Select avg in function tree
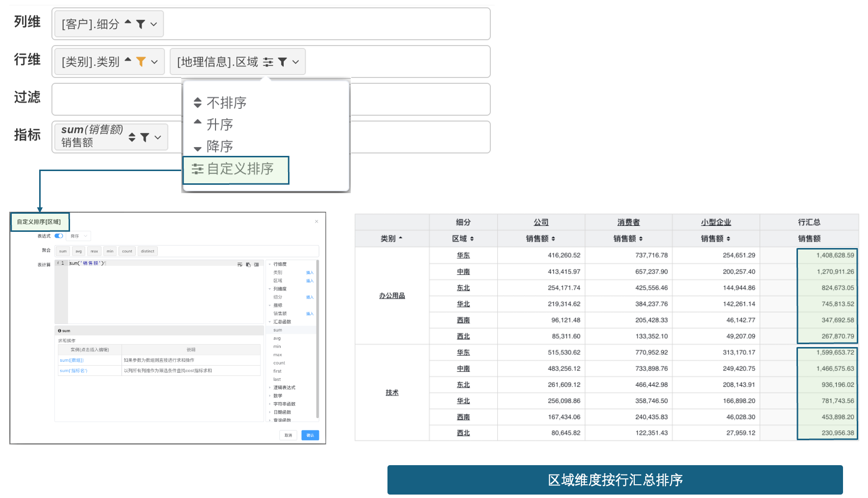868x498 pixels. [x=277, y=338]
